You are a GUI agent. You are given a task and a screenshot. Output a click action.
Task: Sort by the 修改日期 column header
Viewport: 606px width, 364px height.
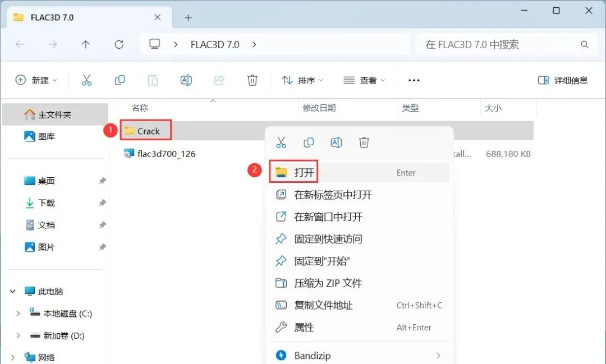point(319,108)
